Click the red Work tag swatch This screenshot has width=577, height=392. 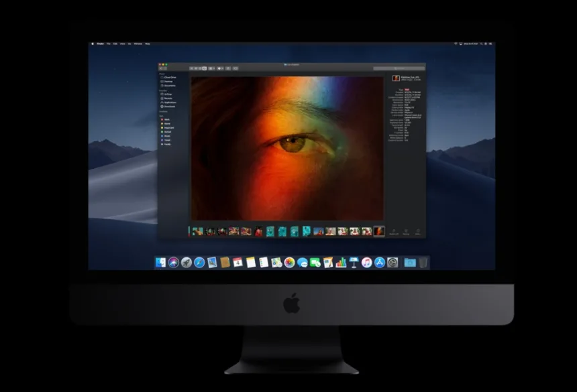tap(162, 119)
